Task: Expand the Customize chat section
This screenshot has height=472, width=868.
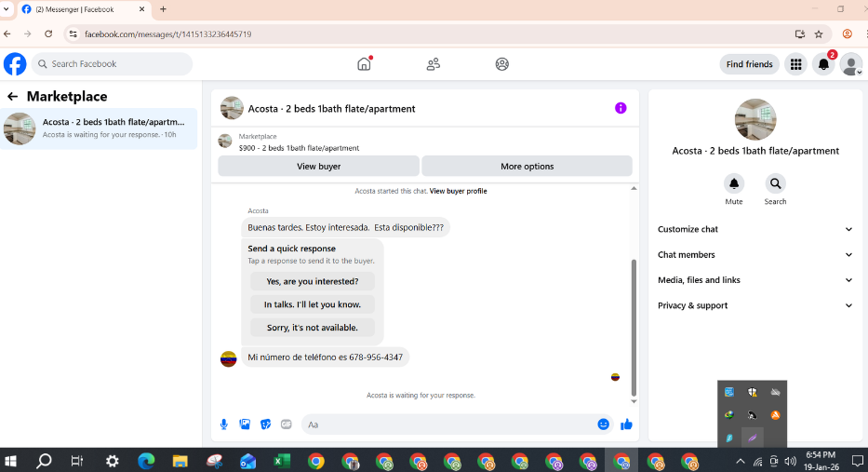Action: [755, 229]
